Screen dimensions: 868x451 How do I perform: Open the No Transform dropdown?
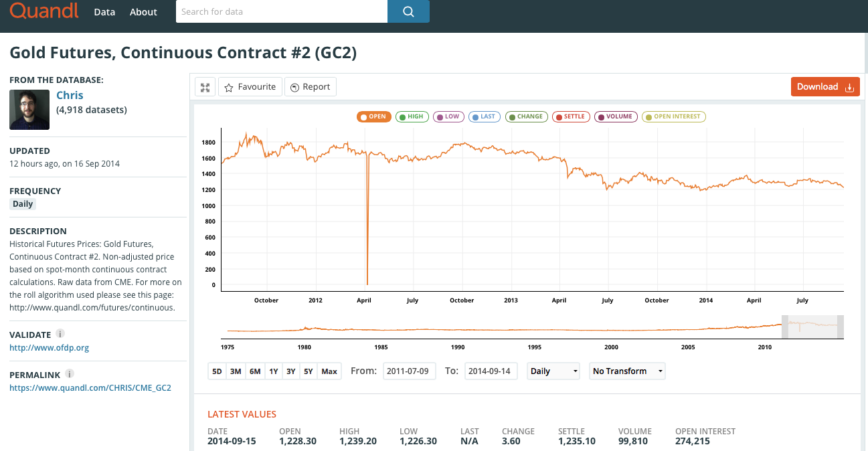click(x=628, y=371)
